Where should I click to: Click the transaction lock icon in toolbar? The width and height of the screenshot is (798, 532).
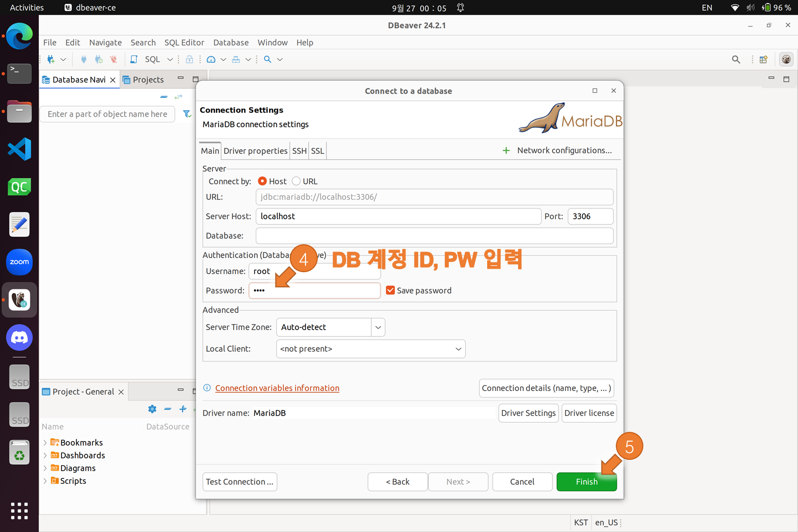(x=190, y=59)
